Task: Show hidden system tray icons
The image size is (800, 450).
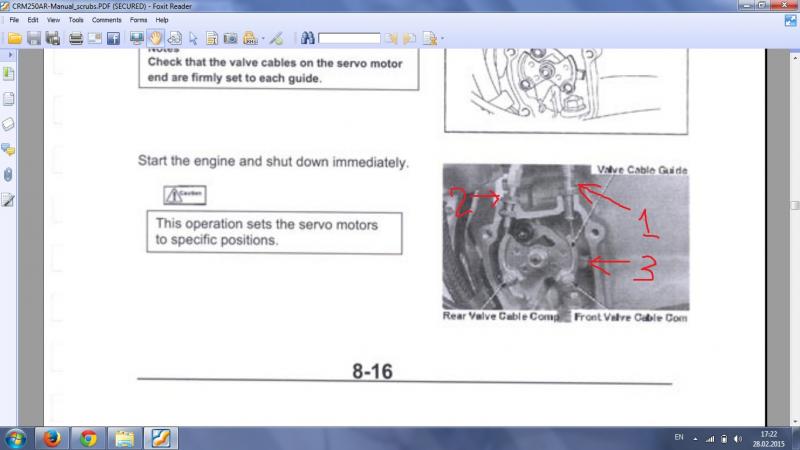Action: click(x=695, y=439)
